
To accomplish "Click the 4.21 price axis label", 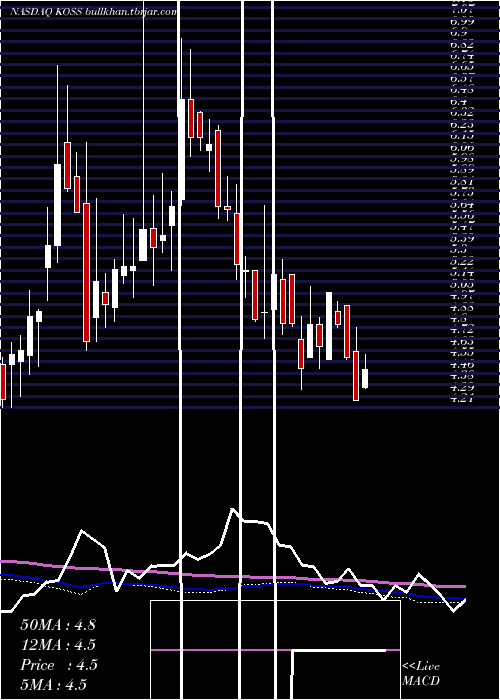I will tap(462, 399).
